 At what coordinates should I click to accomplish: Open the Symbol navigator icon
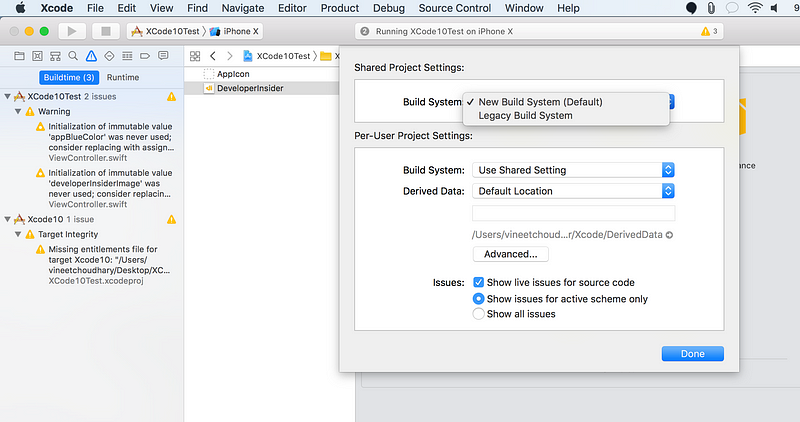55,56
